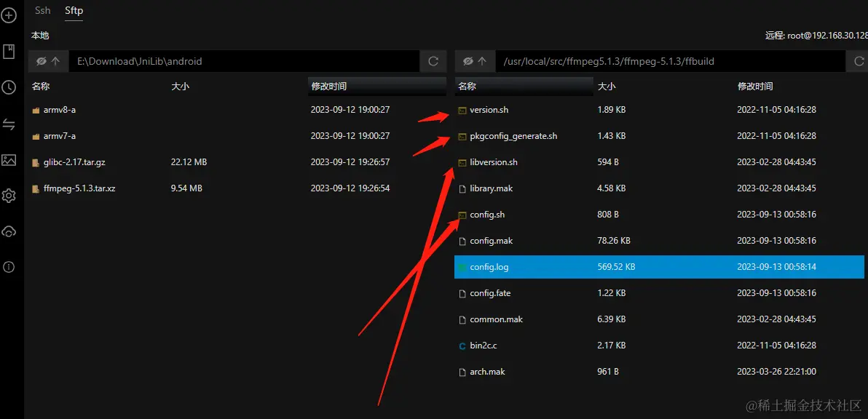The width and height of the screenshot is (868, 419).
Task: Select config.mak file name
Action: click(490, 241)
